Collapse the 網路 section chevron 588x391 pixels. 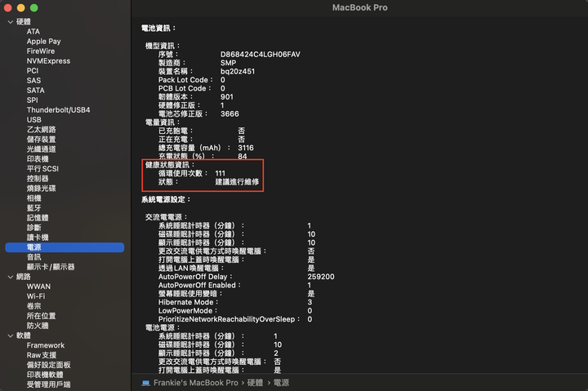tap(10, 277)
